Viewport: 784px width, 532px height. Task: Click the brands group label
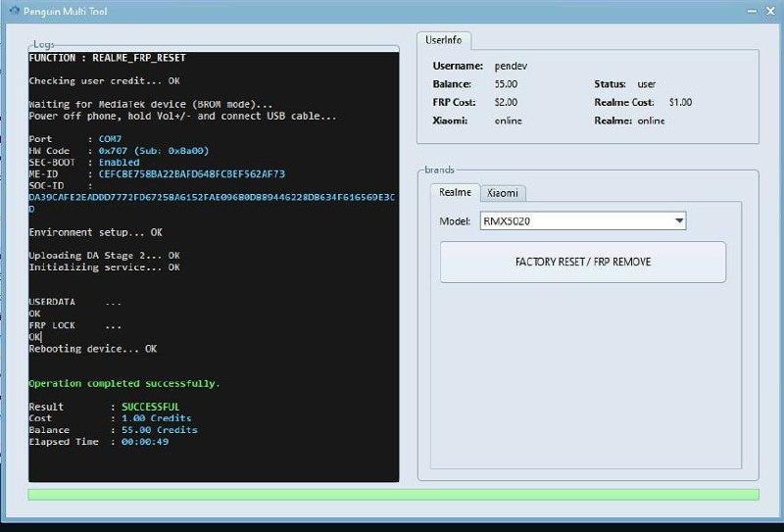(x=439, y=170)
